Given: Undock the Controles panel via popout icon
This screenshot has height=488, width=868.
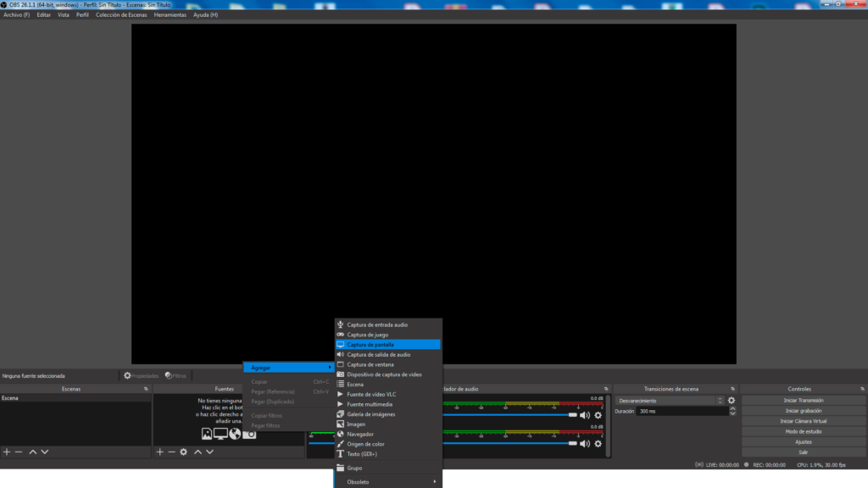Looking at the screenshot, I should 862,389.
